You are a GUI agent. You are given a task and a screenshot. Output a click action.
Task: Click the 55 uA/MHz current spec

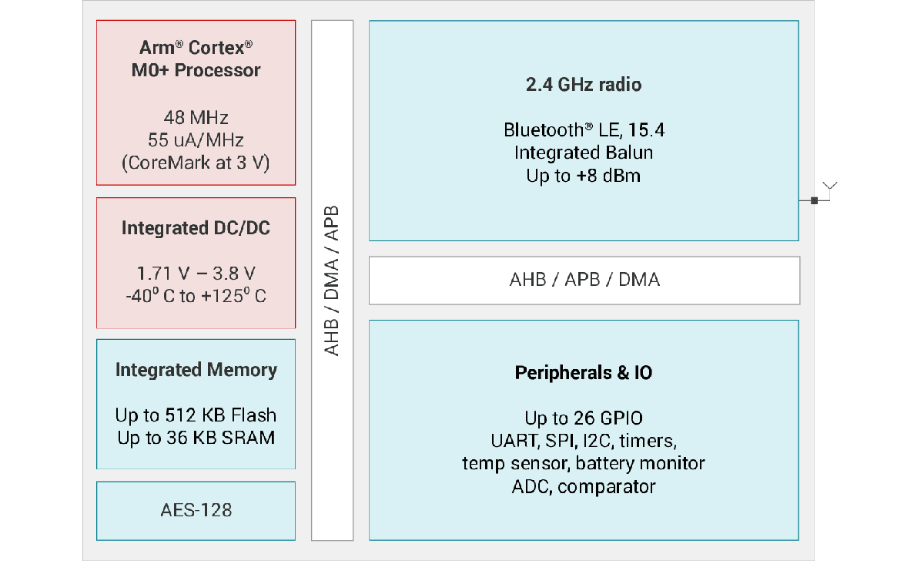pos(196,140)
